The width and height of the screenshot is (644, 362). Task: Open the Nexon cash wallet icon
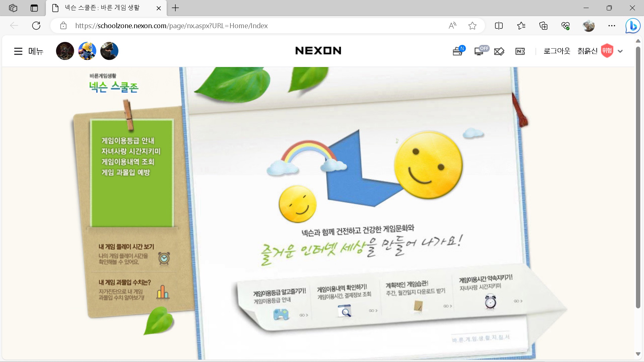(x=458, y=51)
